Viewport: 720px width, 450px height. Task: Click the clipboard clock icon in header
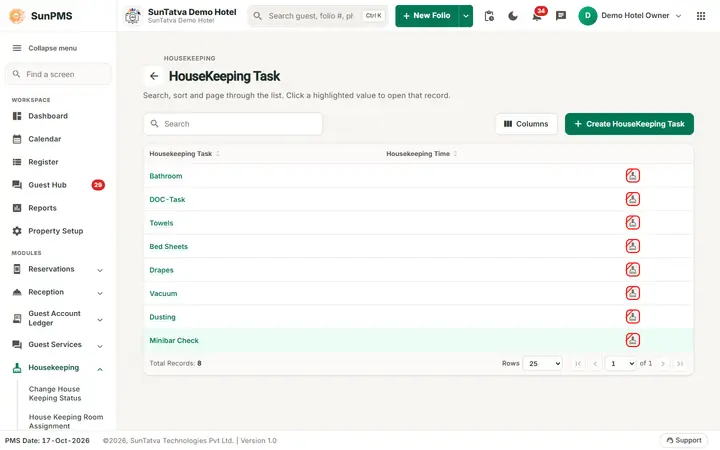pyautogui.click(x=489, y=16)
